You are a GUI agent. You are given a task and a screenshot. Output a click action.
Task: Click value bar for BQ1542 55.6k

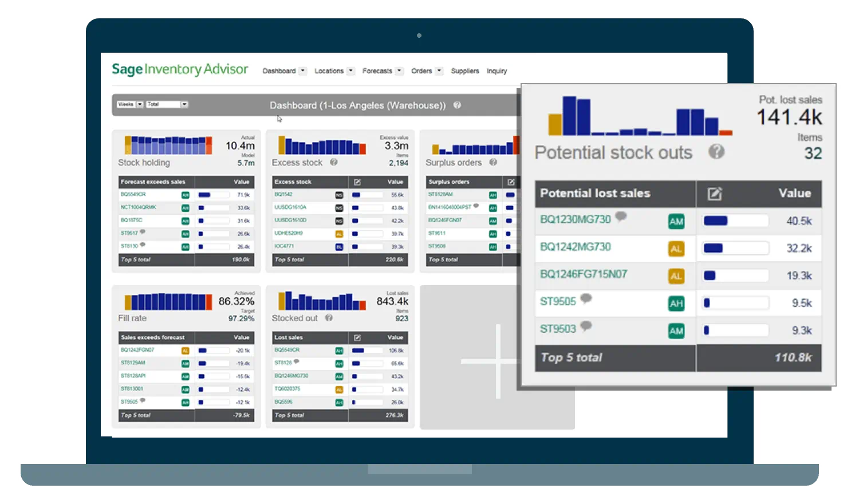(368, 195)
